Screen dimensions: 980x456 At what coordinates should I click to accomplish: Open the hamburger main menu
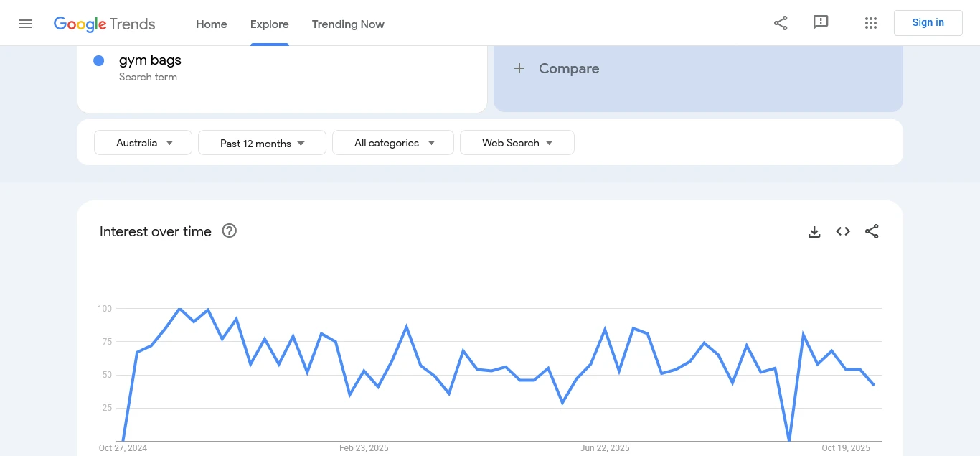point(26,24)
